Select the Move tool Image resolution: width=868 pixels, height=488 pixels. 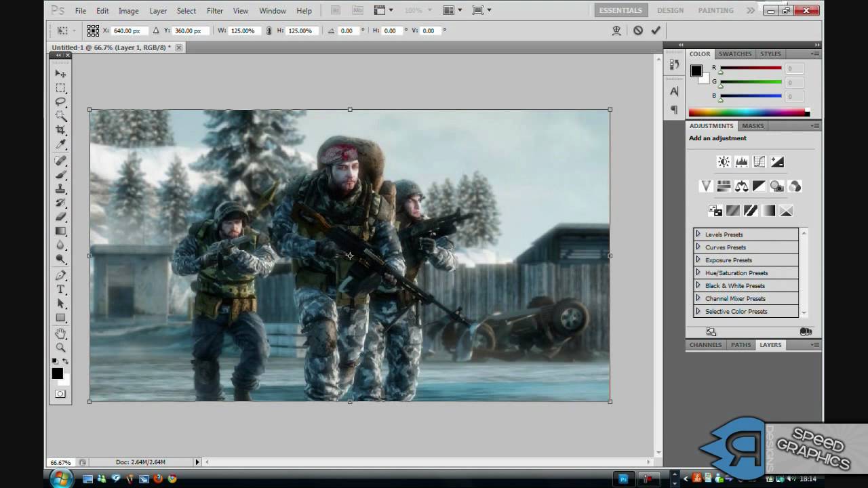tap(60, 73)
